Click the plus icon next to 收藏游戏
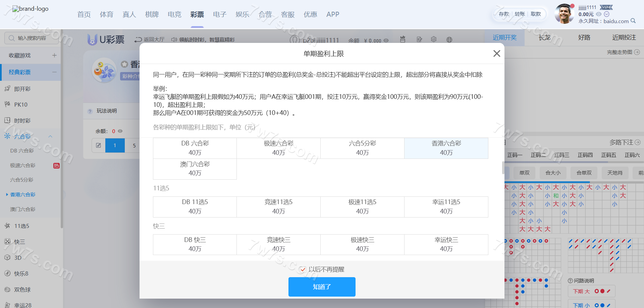The height and width of the screenshot is (308, 644). click(x=54, y=55)
